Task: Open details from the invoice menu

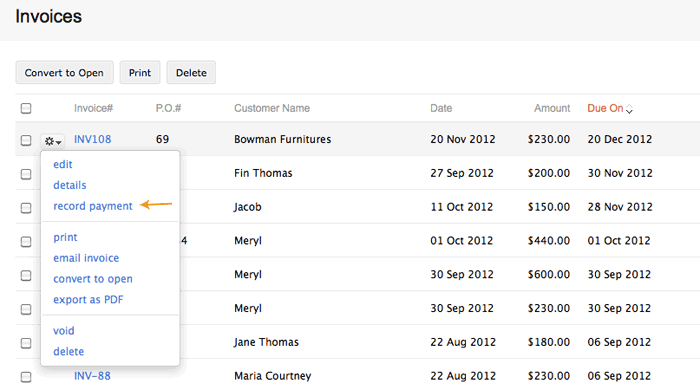Action: (70, 185)
